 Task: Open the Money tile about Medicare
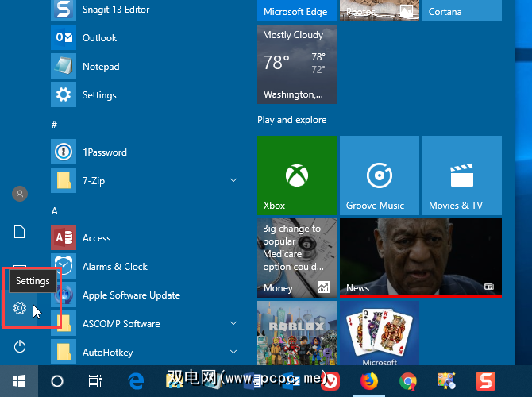coord(297,258)
